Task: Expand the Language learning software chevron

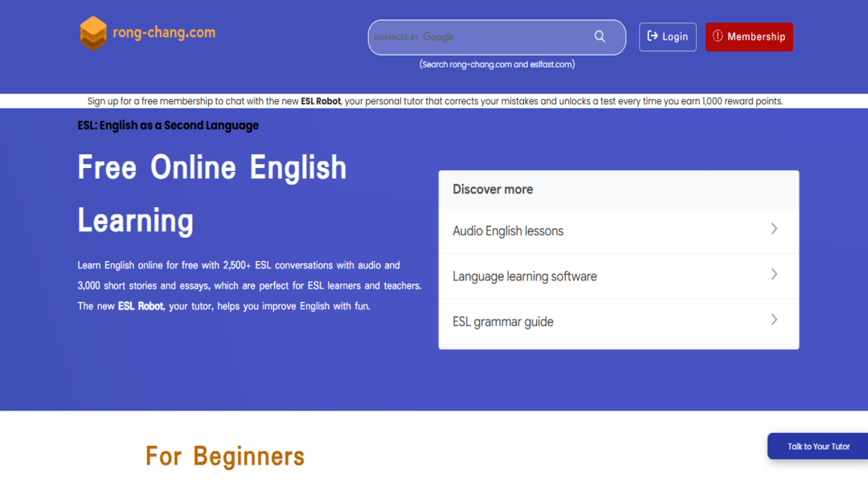Action: (774, 275)
